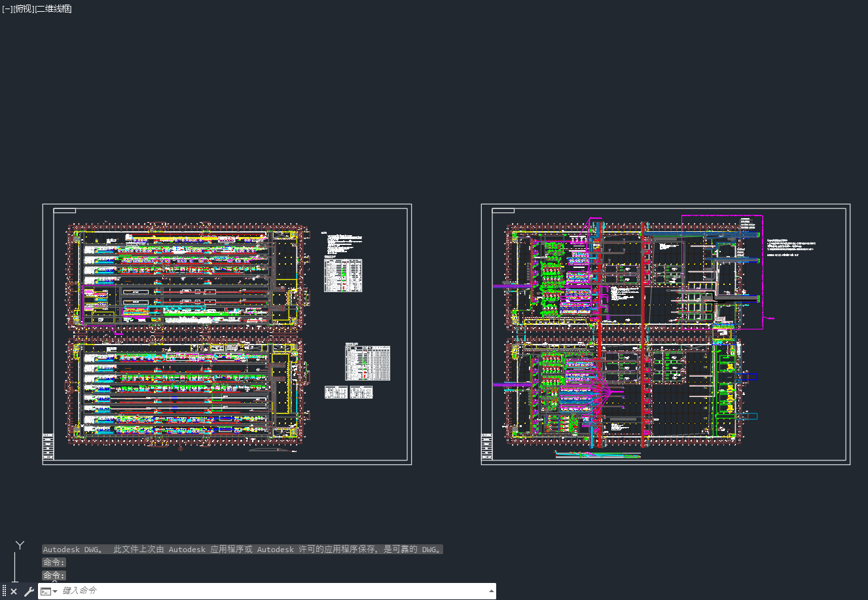The height and width of the screenshot is (600, 868).
Task: Click the Autodesk DWG trusted file message
Action: coord(243,550)
